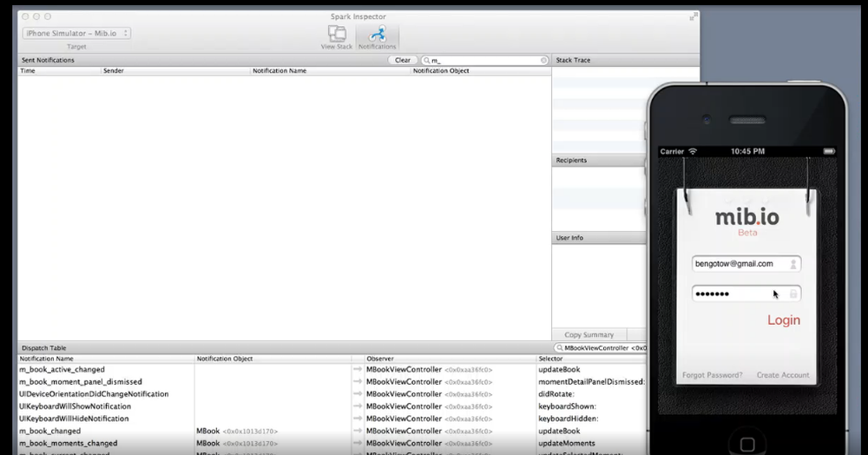Select UIKeyboardWillShowNotification row
The width and height of the screenshot is (868, 455).
tap(332, 406)
